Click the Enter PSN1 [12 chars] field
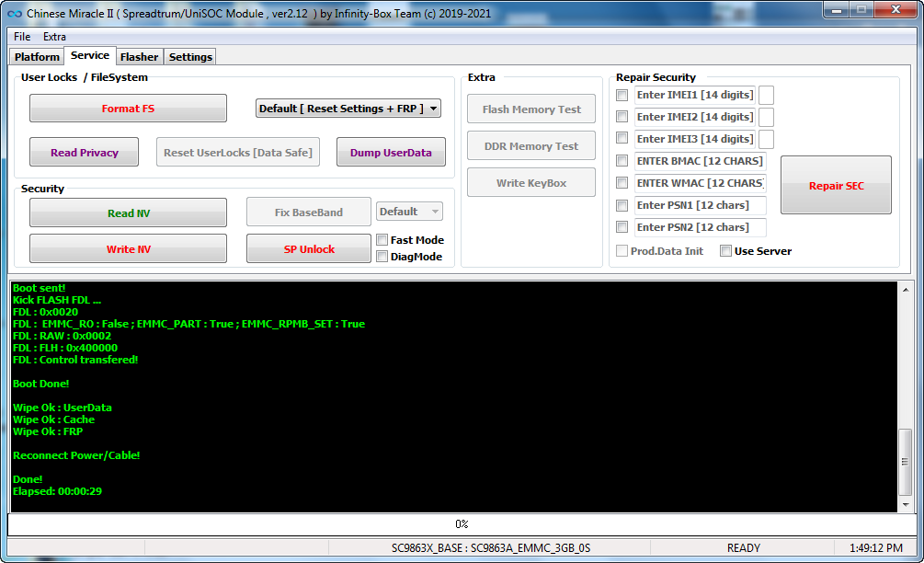The image size is (924, 563). click(x=700, y=205)
